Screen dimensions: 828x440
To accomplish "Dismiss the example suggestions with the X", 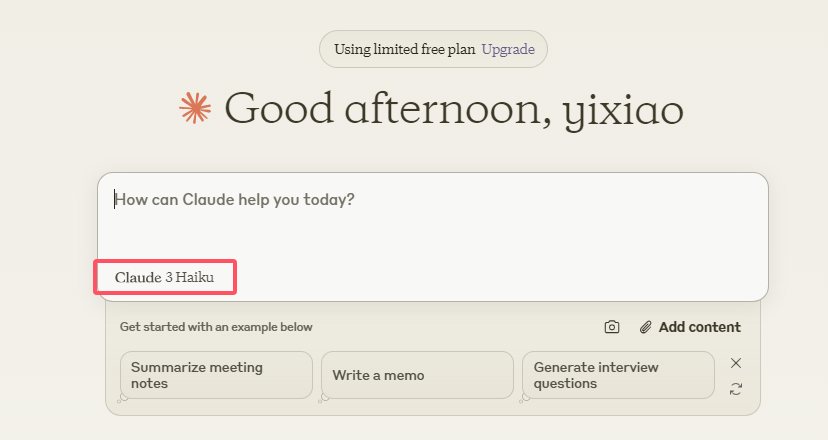I will (x=736, y=363).
